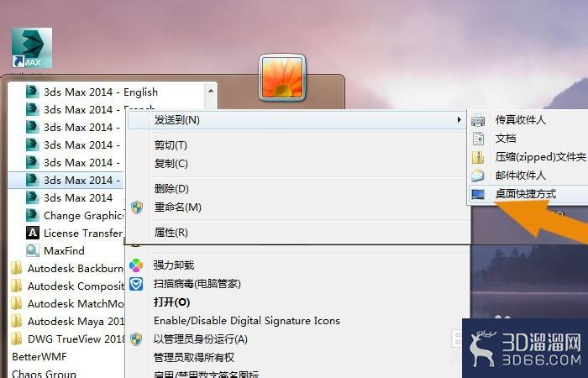Click the zipped folder icon

coord(478,157)
